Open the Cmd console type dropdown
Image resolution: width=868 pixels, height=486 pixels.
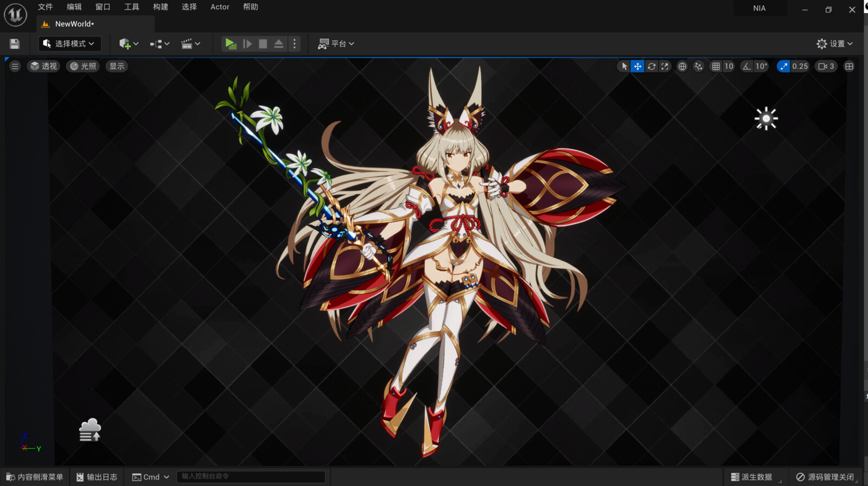151,477
